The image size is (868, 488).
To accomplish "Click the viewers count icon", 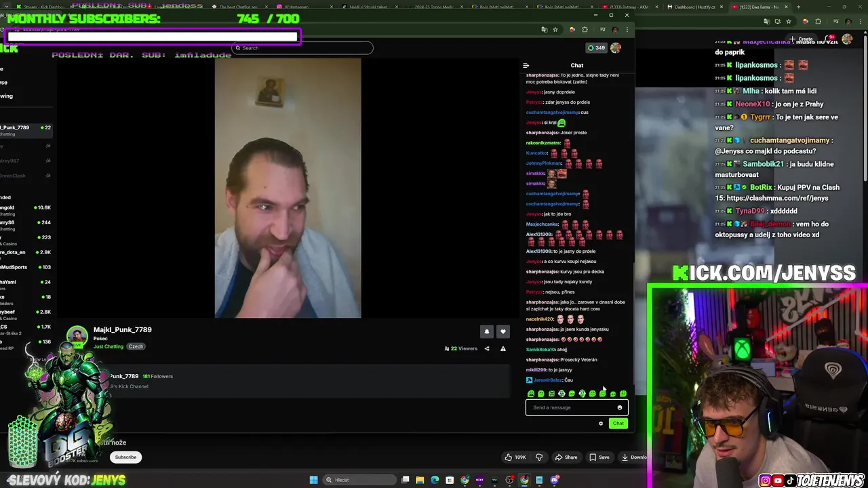I will pos(447,348).
